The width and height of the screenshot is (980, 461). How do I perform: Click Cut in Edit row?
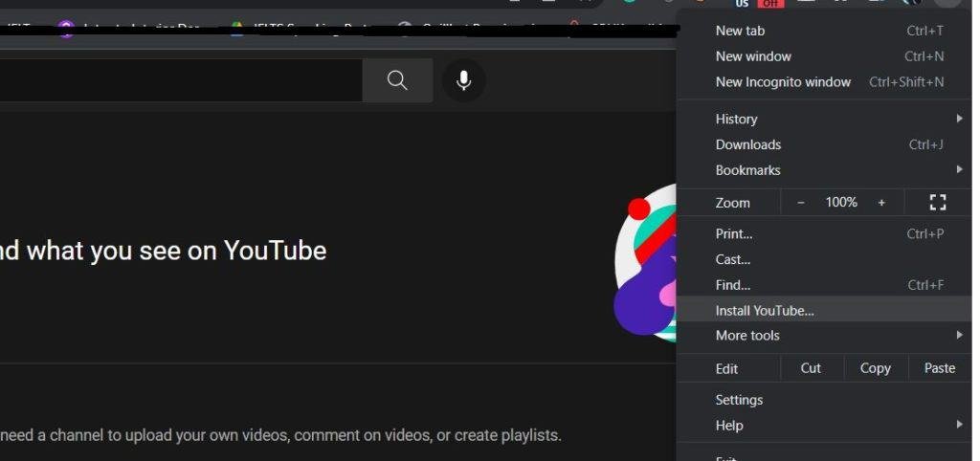tap(811, 368)
